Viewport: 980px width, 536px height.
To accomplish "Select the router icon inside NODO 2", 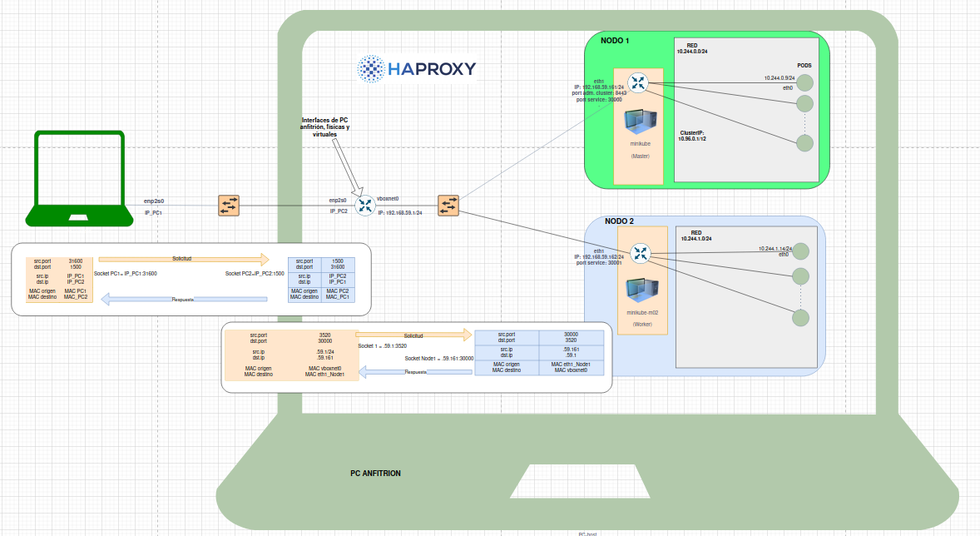I will pos(641,253).
